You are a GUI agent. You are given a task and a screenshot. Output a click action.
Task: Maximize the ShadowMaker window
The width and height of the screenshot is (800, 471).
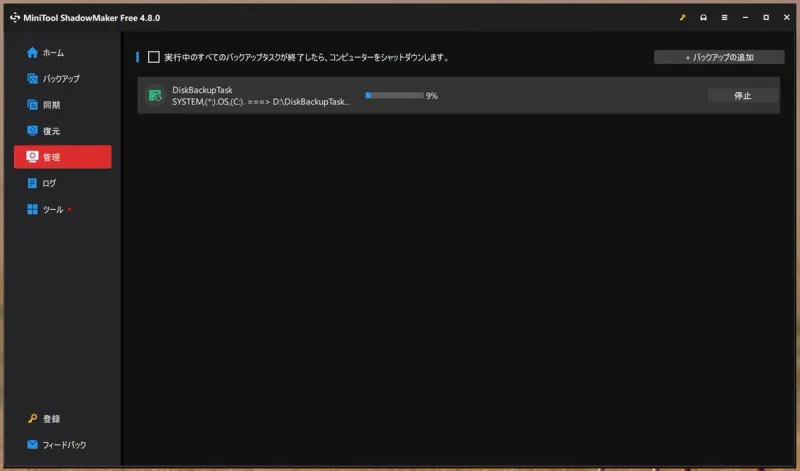[766, 18]
